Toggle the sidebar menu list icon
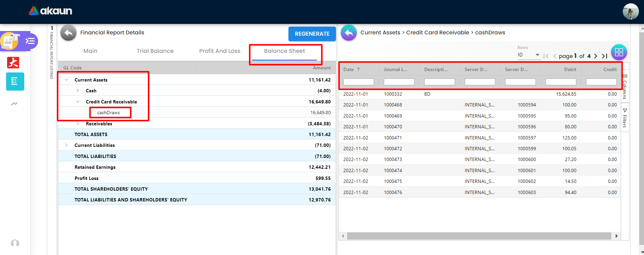Viewport: 644px width, 255px height. click(30, 41)
